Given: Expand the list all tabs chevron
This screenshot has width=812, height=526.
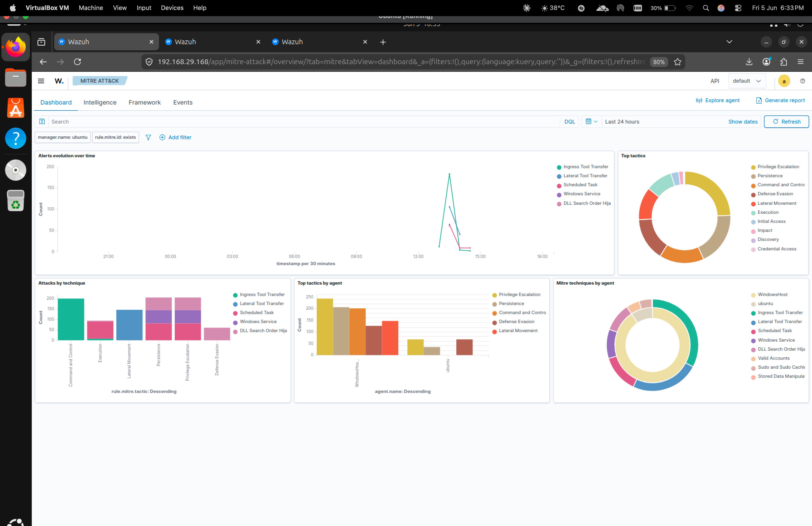Looking at the screenshot, I should coord(729,42).
